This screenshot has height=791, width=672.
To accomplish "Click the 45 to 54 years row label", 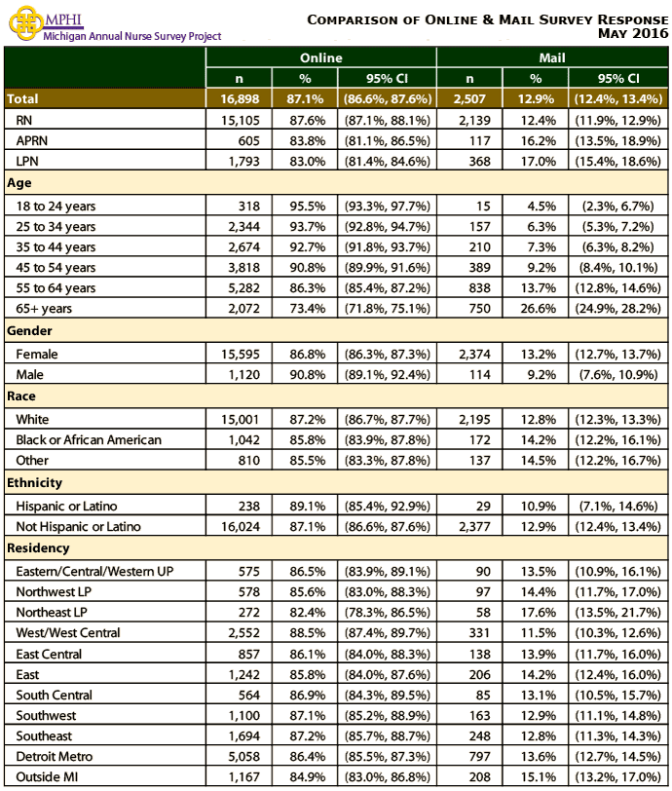I will pyautogui.click(x=56, y=268).
